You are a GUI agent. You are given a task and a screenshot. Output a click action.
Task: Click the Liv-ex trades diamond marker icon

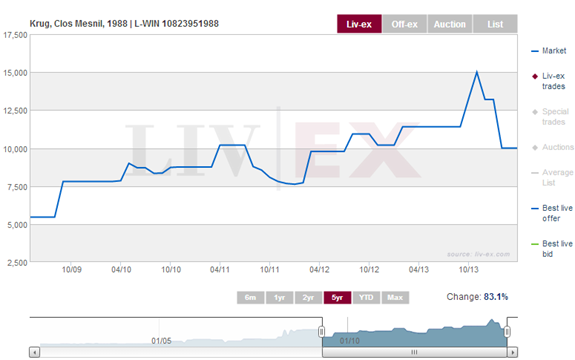tap(535, 76)
